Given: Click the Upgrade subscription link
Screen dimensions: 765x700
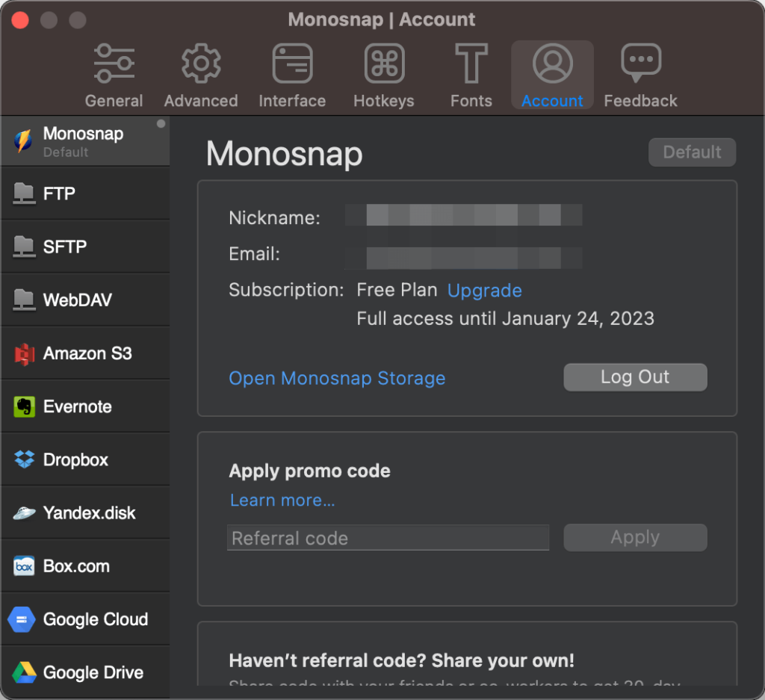Looking at the screenshot, I should (x=484, y=291).
